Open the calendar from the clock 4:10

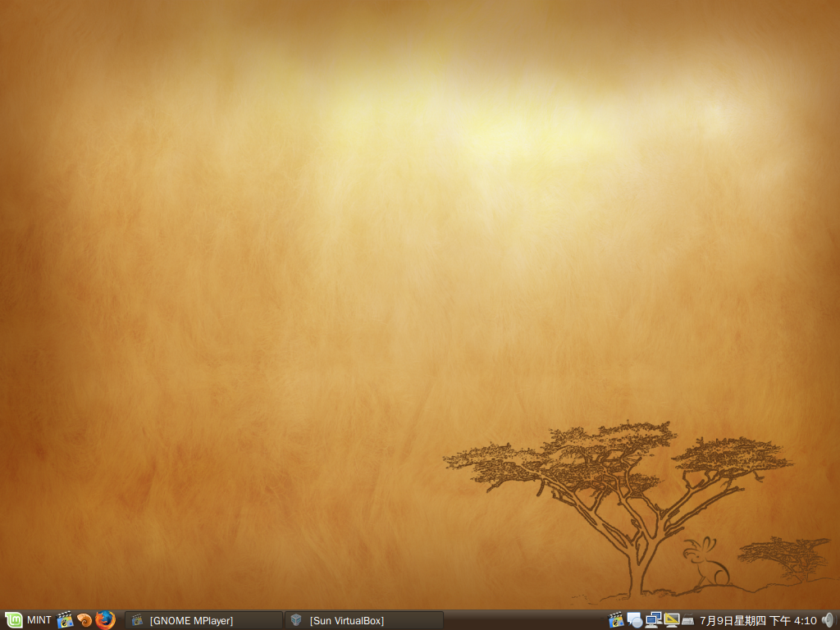(x=758, y=621)
